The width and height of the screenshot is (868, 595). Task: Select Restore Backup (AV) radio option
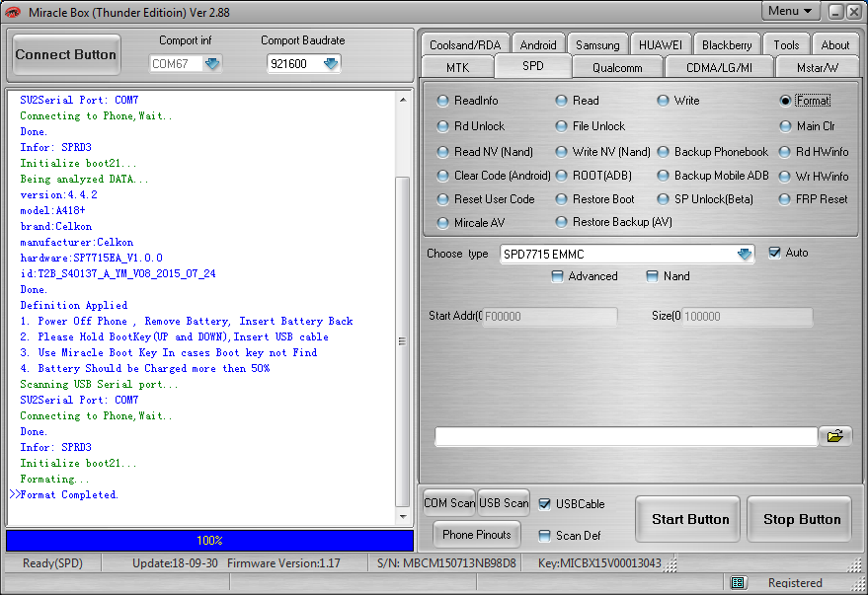pyautogui.click(x=614, y=222)
